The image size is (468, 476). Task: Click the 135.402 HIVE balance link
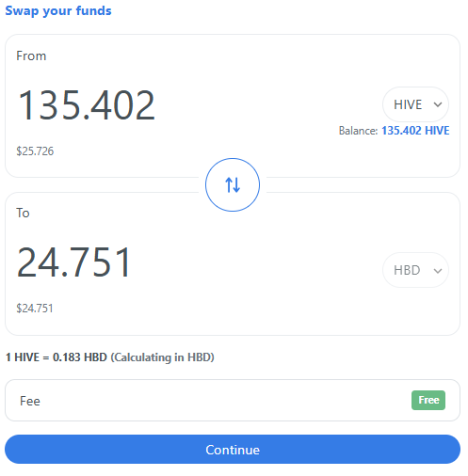[415, 131]
